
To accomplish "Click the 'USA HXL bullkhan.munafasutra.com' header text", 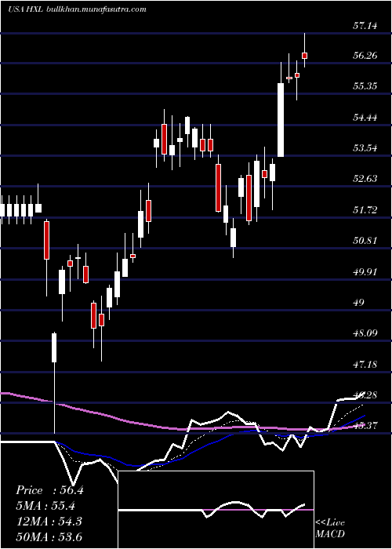I will click(x=77, y=9).
